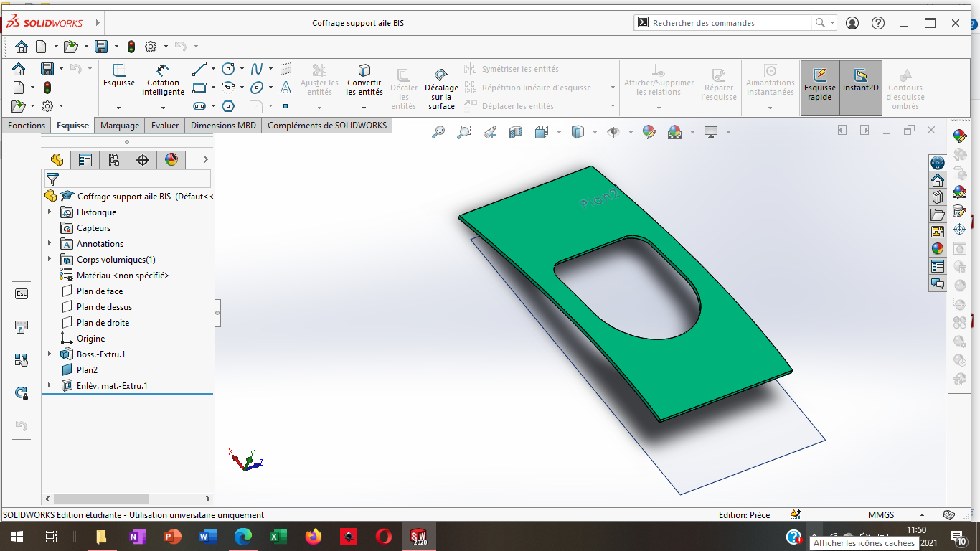The height and width of the screenshot is (551, 980).
Task: Toggle the right panel split button
Action: [x=865, y=130]
